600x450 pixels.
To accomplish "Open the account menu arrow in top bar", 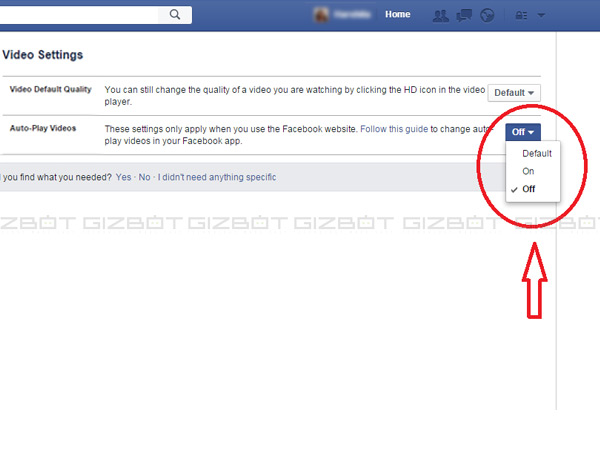I will [542, 16].
